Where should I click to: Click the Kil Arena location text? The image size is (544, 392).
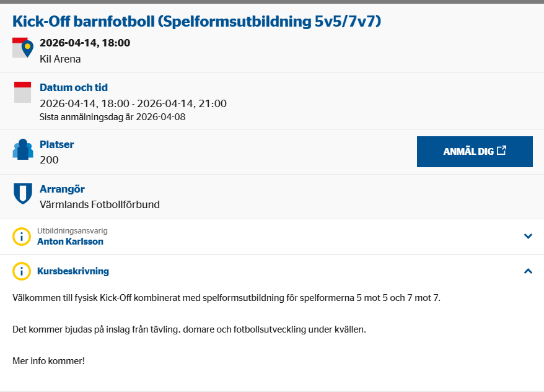(x=60, y=59)
